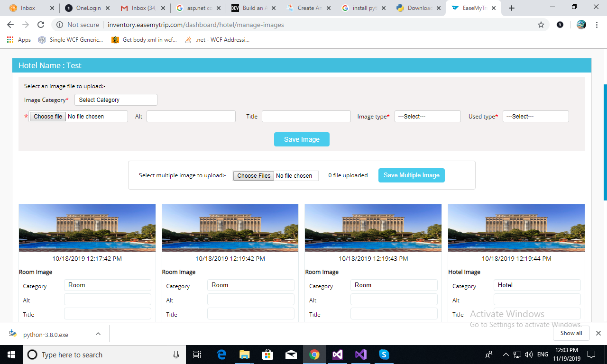Open Skype from the taskbar

click(384, 355)
